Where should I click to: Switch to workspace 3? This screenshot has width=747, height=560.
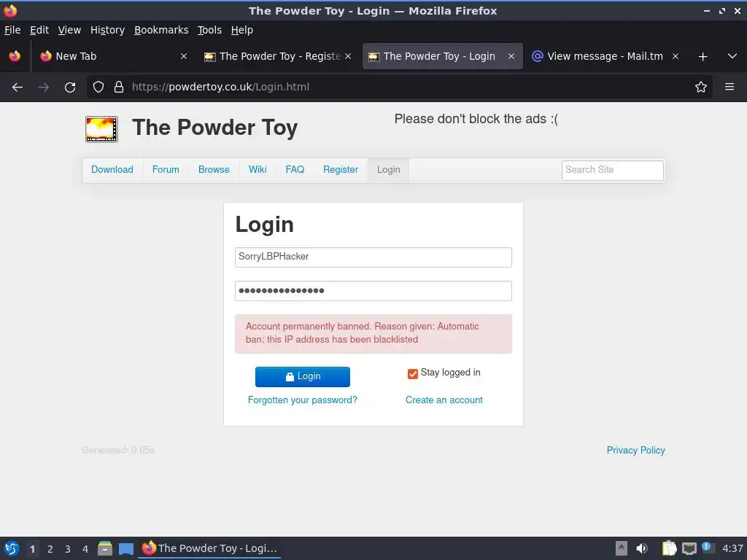pos(68,548)
